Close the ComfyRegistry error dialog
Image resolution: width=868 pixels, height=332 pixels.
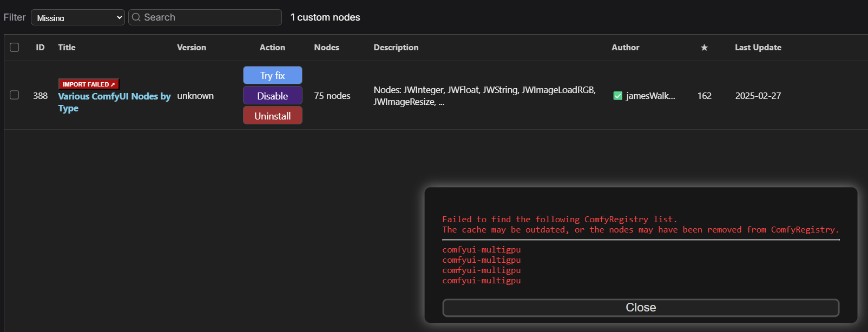(x=641, y=308)
